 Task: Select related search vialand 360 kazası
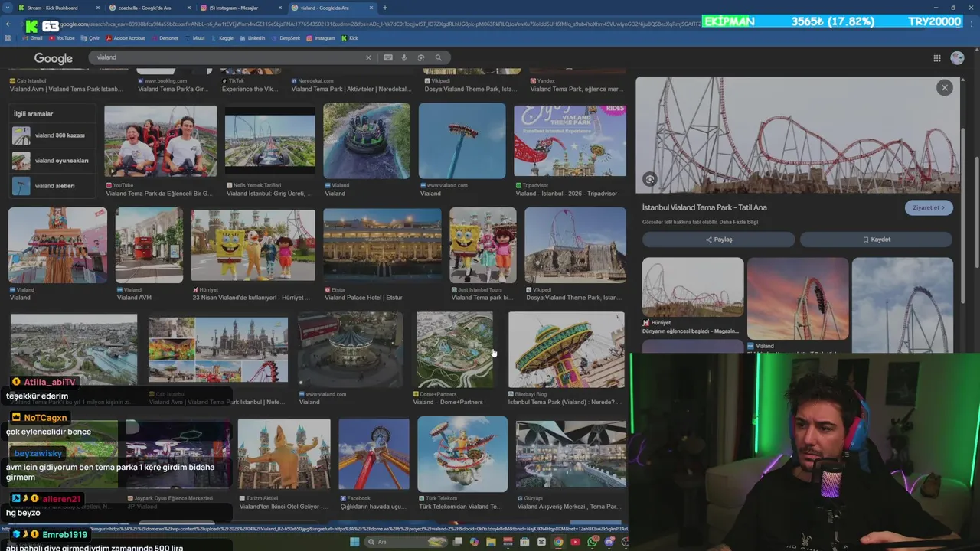53,135
